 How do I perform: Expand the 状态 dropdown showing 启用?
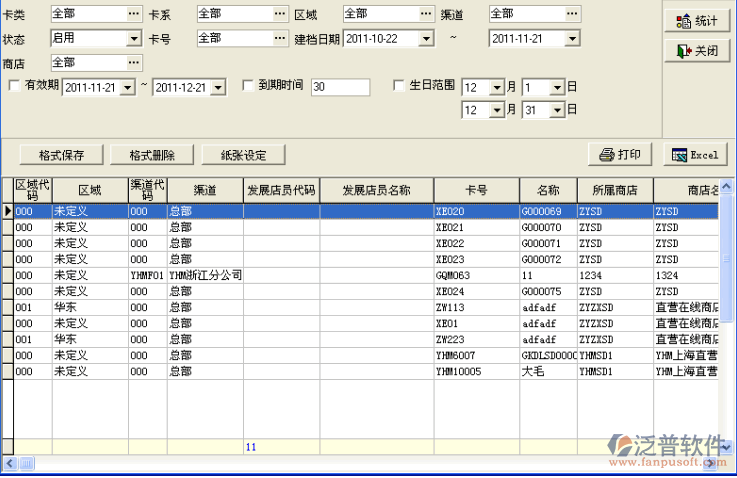pyautogui.click(x=134, y=38)
